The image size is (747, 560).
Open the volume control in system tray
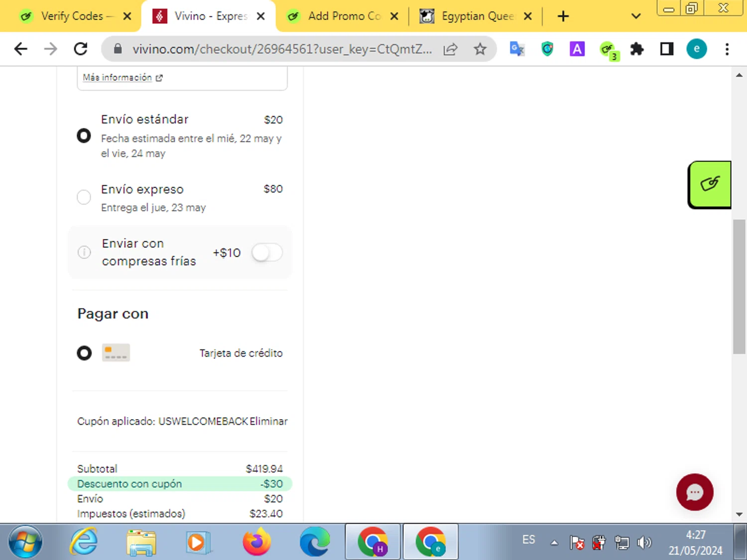(644, 542)
